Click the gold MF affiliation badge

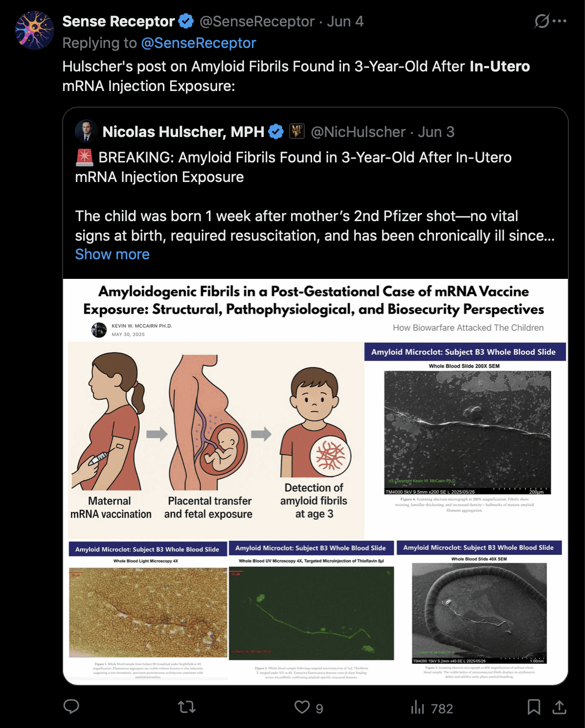tap(296, 132)
